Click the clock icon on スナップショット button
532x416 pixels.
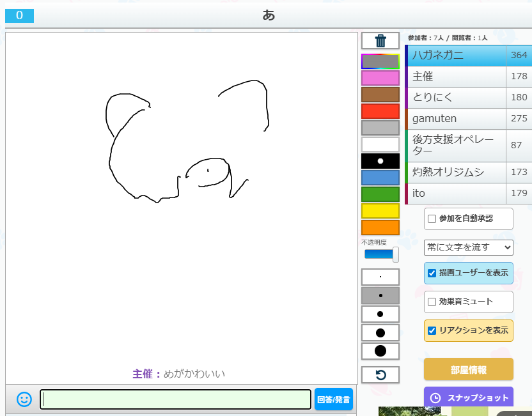[x=435, y=397]
